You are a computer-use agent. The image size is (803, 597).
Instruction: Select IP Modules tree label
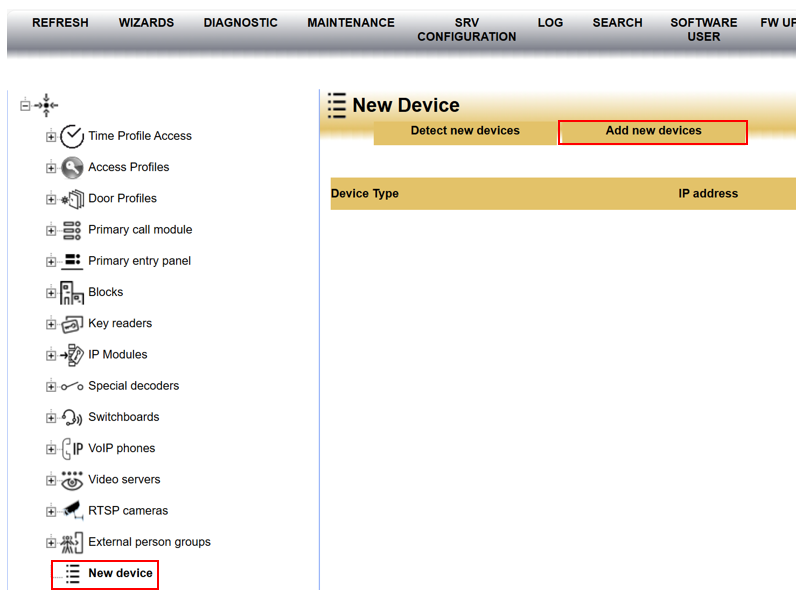[x=118, y=354]
